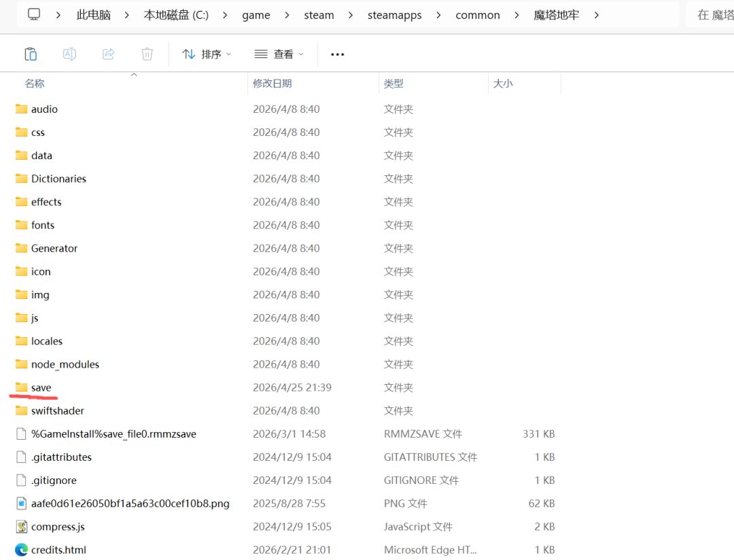
Task: Select the css folder icon
Action: (x=21, y=132)
